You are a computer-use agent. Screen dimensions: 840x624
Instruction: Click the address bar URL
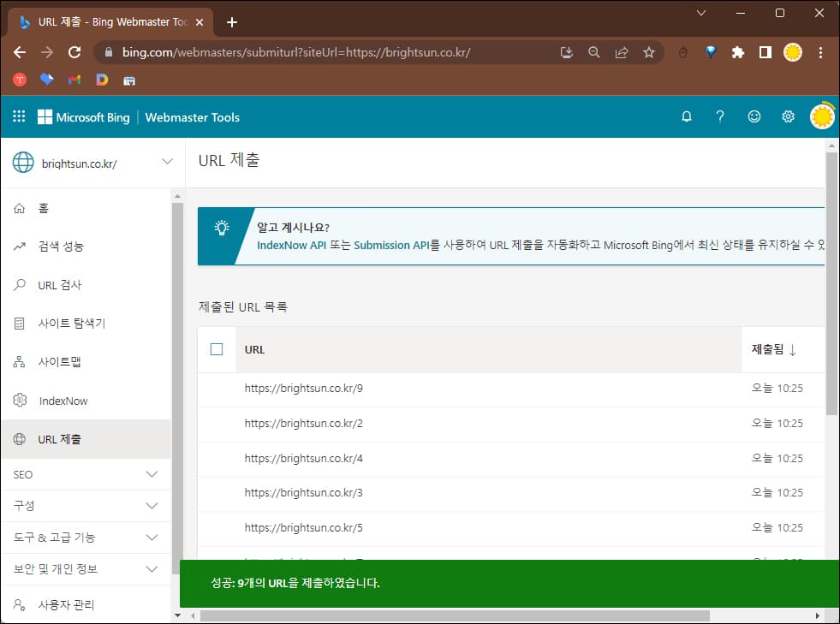(296, 52)
